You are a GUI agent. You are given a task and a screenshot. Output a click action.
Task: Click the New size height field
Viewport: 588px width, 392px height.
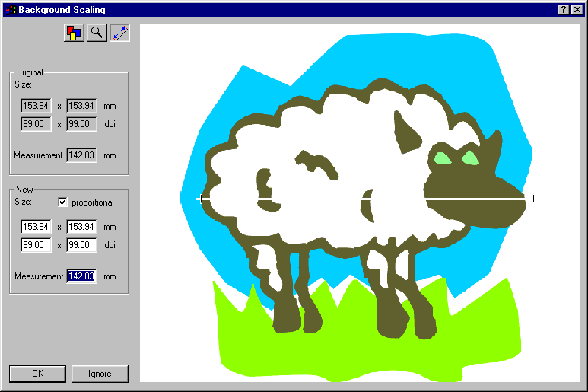(81, 227)
